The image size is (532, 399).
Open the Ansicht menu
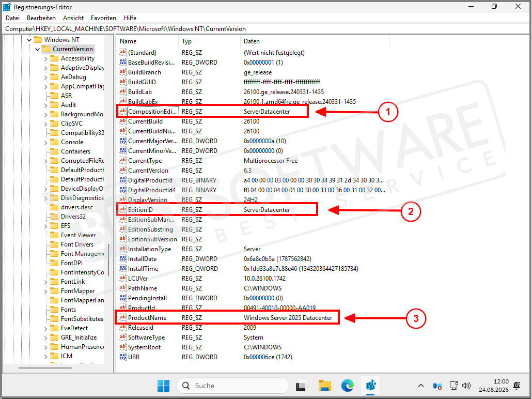click(x=73, y=18)
